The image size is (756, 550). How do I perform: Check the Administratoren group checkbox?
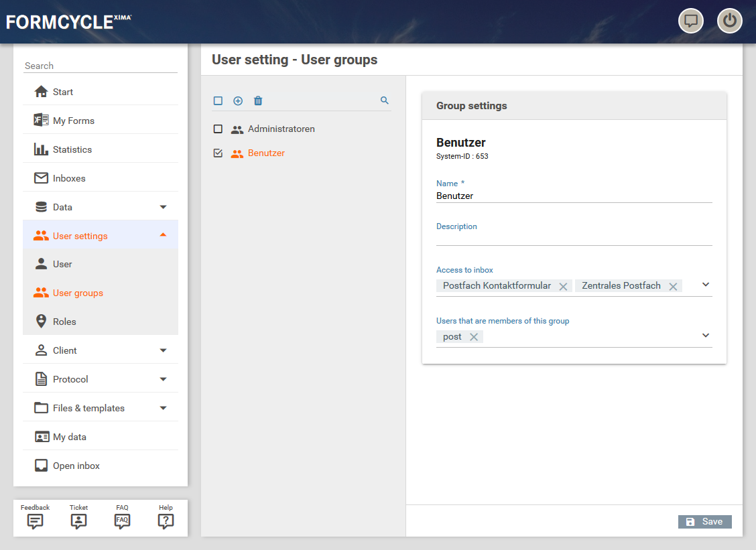[218, 129]
